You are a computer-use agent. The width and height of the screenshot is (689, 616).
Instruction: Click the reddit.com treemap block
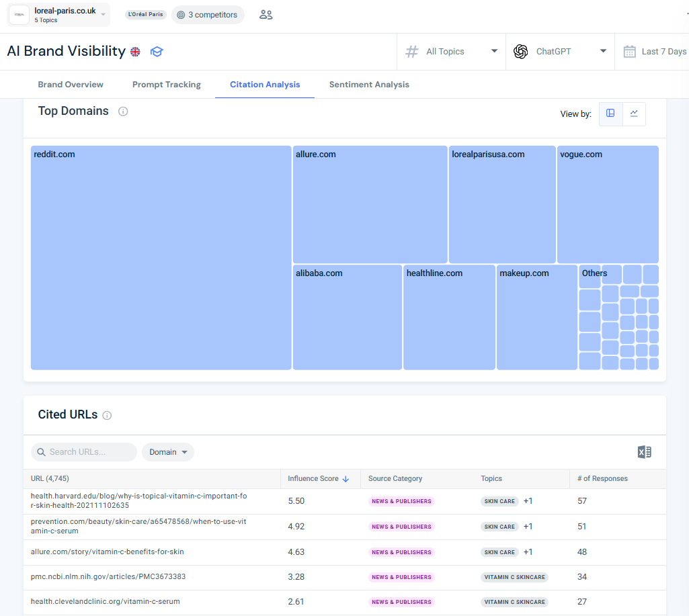[x=161, y=258]
